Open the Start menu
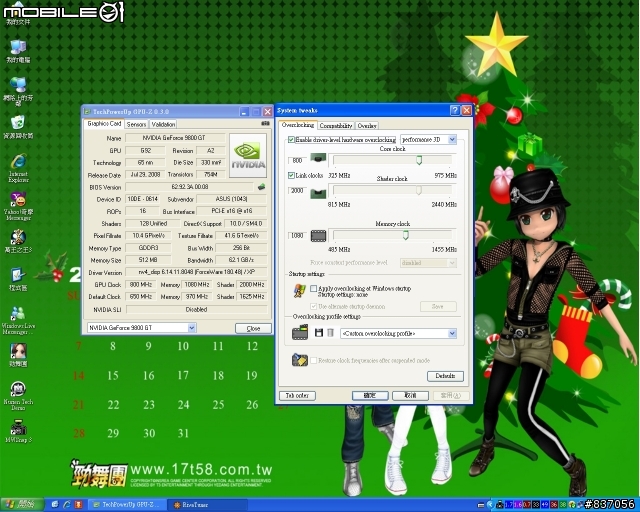640x512 pixels. click(x=21, y=505)
